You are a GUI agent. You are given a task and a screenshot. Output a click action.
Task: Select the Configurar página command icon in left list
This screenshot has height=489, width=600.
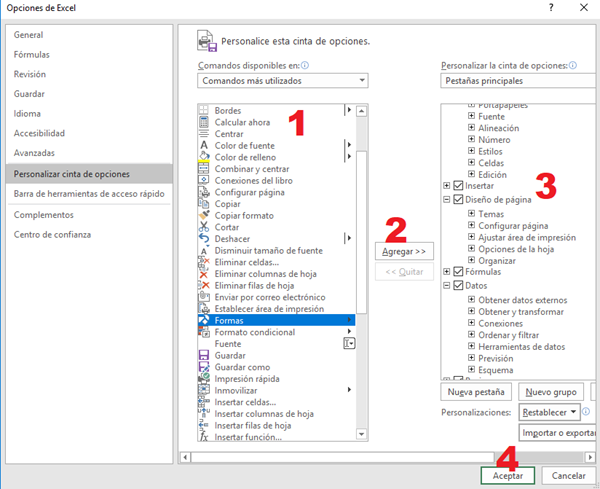[204, 192]
